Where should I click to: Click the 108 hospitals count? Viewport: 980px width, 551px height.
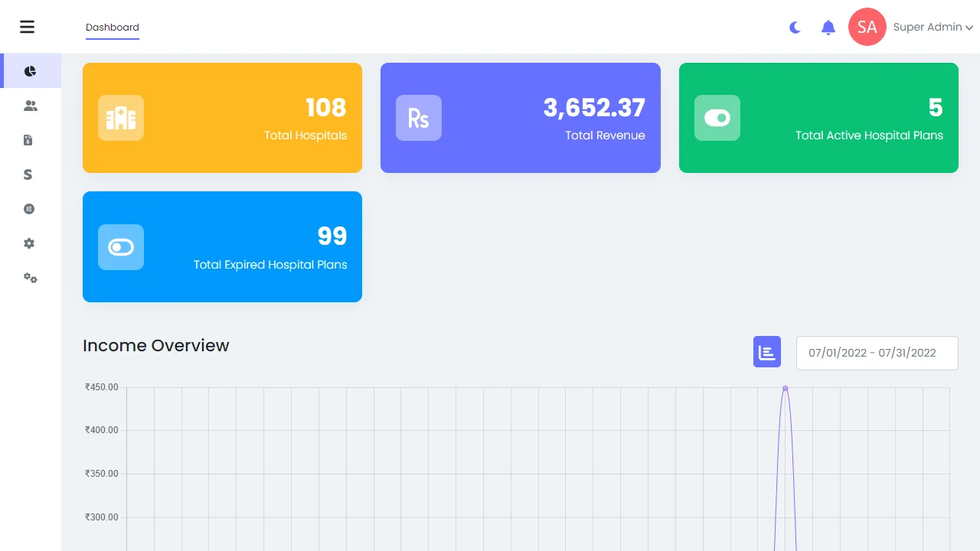tap(326, 108)
